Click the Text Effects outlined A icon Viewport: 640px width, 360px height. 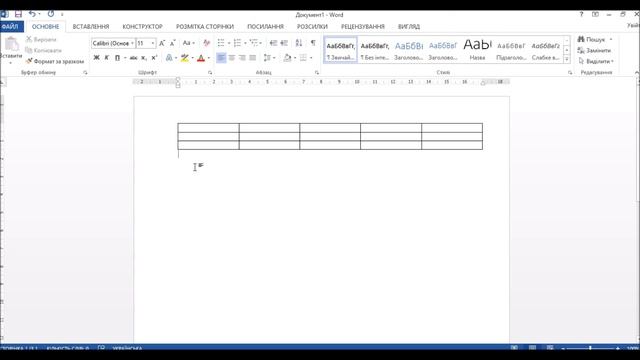[169, 58]
